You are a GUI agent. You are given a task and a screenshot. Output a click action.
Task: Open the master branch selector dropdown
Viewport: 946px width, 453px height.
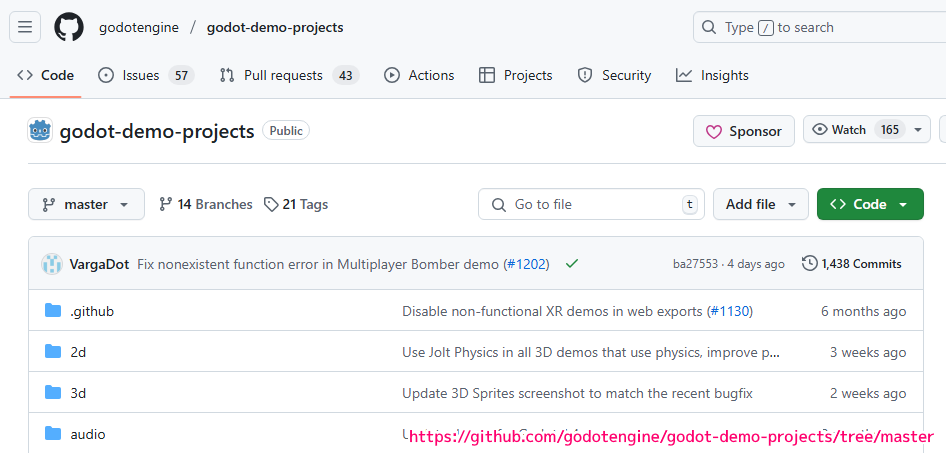[x=86, y=204]
